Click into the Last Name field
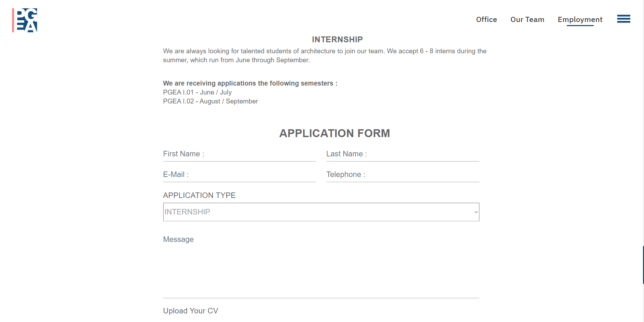The image size is (644, 322). 403,154
